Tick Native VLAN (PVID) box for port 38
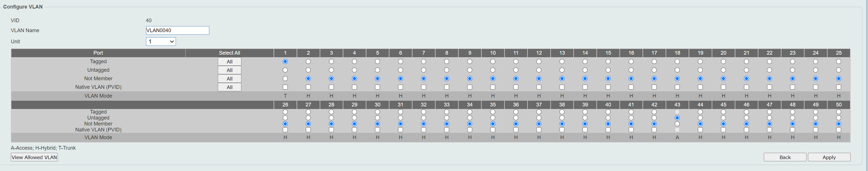868x171 pixels. point(562,130)
